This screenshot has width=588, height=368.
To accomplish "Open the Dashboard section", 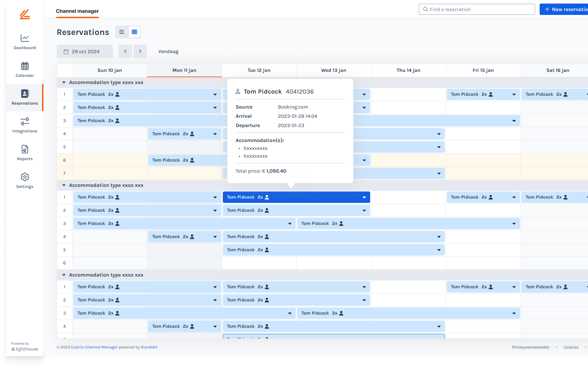I will (25, 42).
